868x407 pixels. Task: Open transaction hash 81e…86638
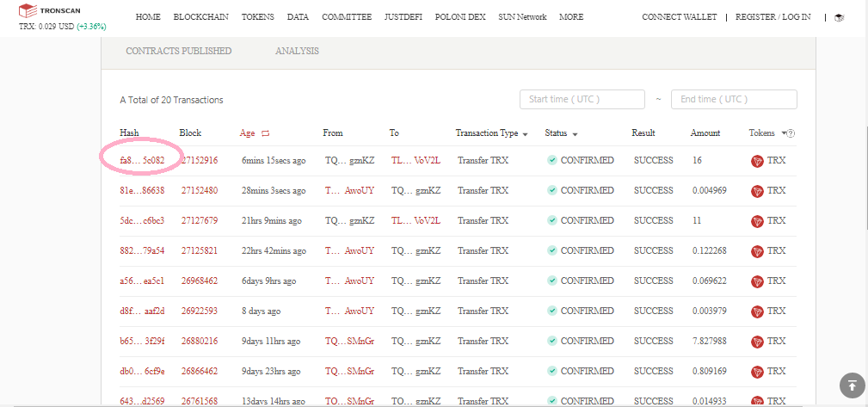pyautogui.click(x=142, y=190)
